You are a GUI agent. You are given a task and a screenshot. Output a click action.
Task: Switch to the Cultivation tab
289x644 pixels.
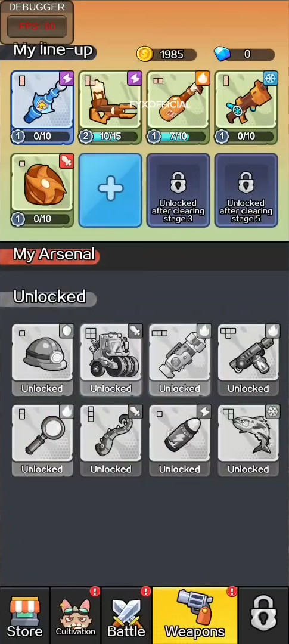(76, 616)
